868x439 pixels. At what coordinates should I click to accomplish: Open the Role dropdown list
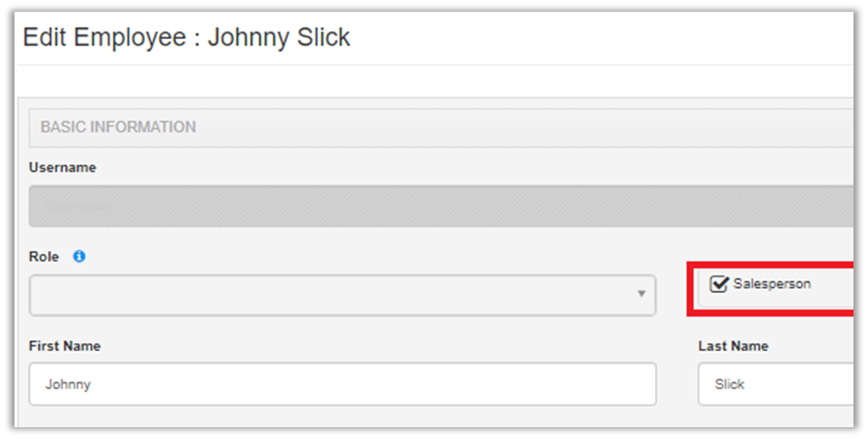point(342,295)
